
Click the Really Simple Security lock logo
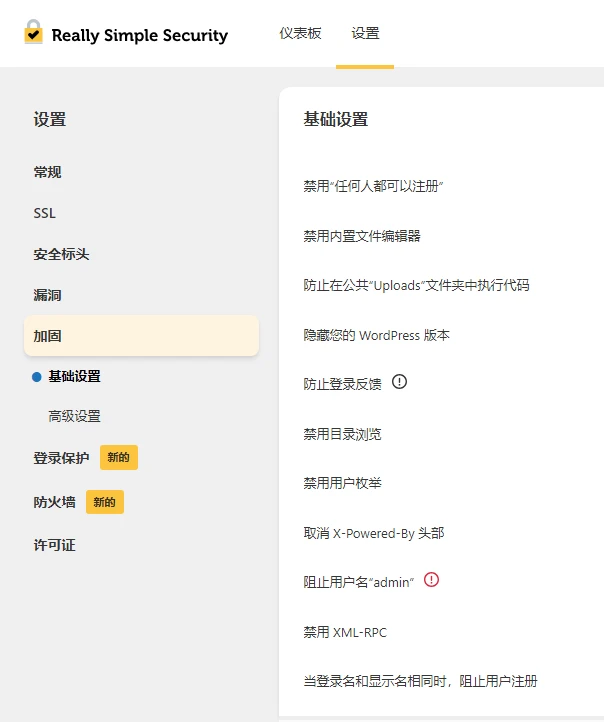[34, 32]
